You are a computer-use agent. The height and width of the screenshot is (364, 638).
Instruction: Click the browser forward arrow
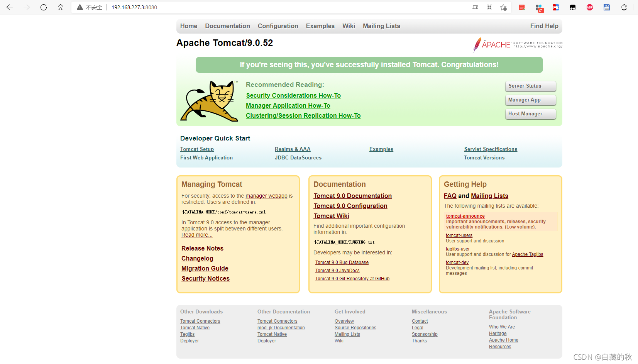pos(27,7)
